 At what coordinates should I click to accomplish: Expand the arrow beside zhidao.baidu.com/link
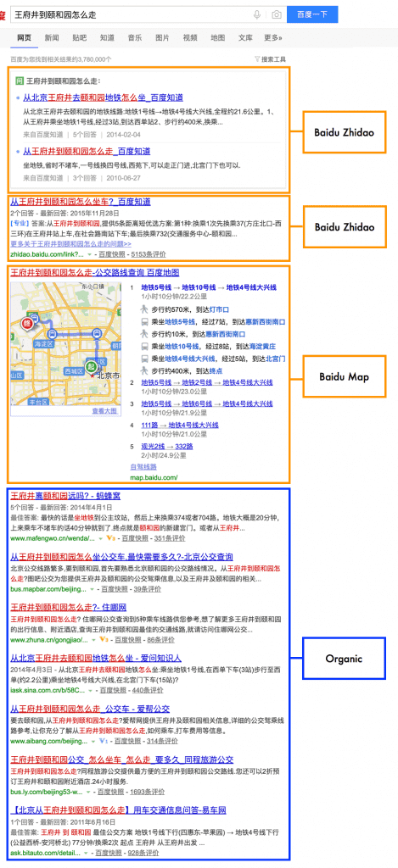click(89, 254)
